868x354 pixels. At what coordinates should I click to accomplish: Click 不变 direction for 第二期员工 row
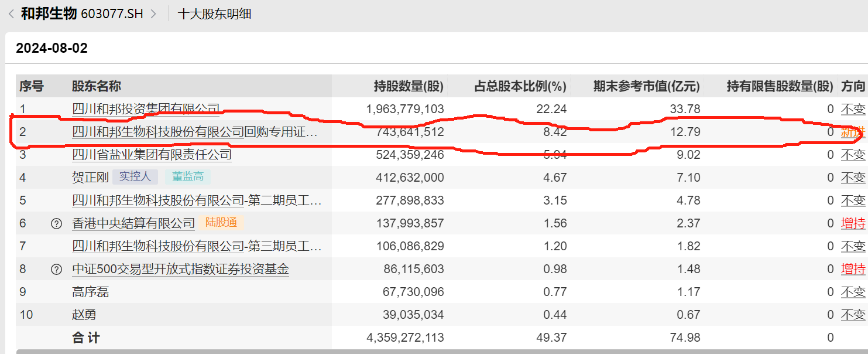point(853,200)
